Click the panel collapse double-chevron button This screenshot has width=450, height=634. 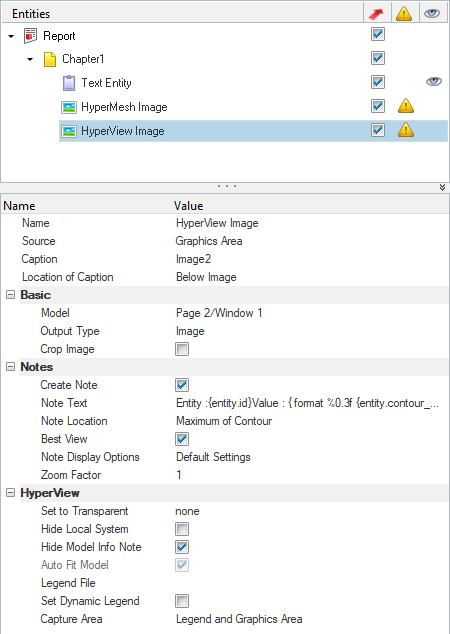[x=442, y=187]
